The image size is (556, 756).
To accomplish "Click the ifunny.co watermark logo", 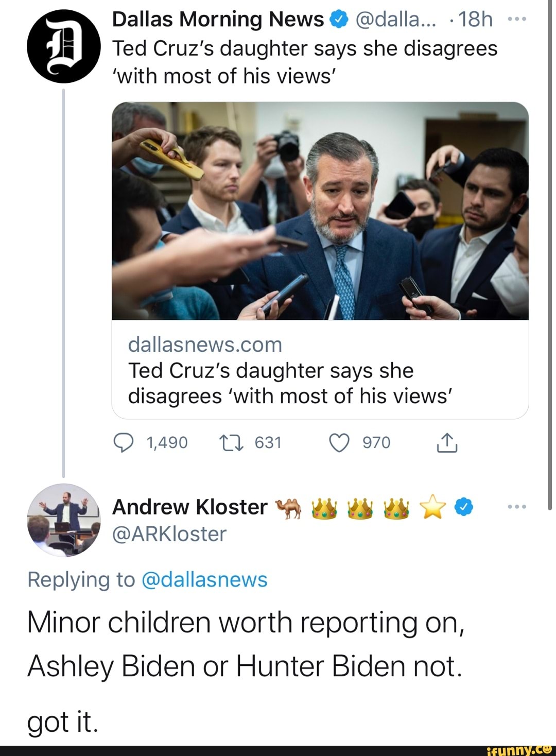I will click(x=519, y=750).
